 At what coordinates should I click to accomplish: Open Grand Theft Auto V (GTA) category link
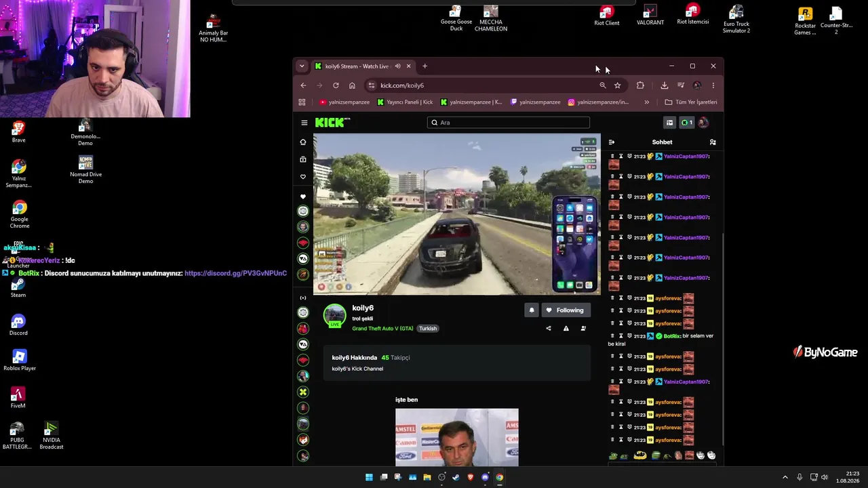click(x=382, y=329)
